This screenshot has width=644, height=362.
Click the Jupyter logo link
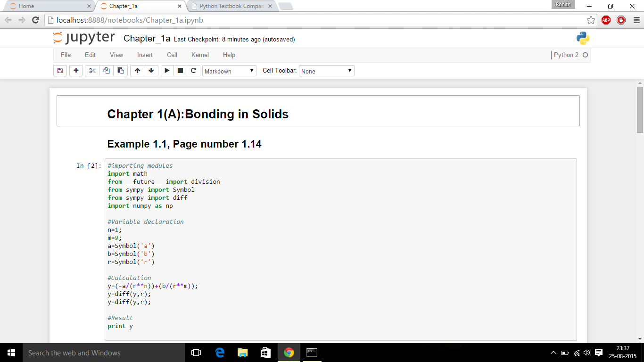(x=84, y=38)
